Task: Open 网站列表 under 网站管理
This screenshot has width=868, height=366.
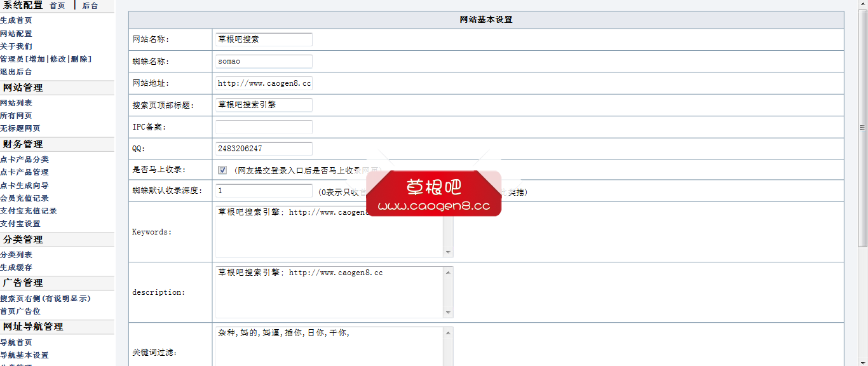Action: pos(15,102)
